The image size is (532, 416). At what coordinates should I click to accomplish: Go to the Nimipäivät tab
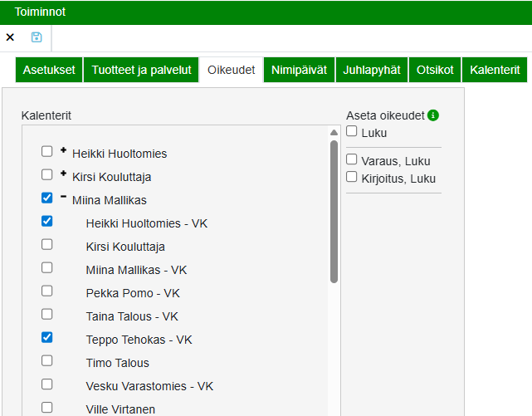click(x=299, y=70)
